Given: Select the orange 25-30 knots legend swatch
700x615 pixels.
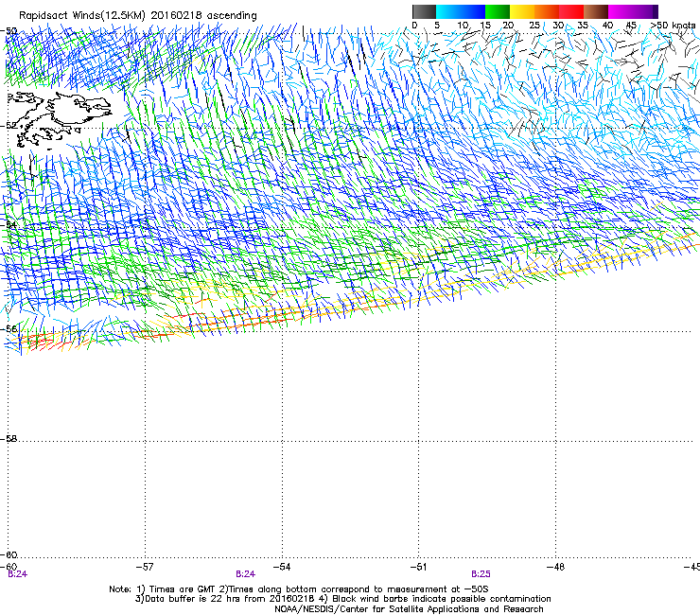Looking at the screenshot, I should tap(547, 11).
